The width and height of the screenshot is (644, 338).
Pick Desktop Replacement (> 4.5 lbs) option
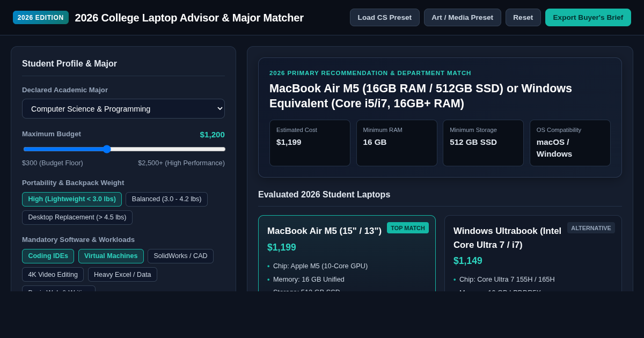(x=77, y=217)
